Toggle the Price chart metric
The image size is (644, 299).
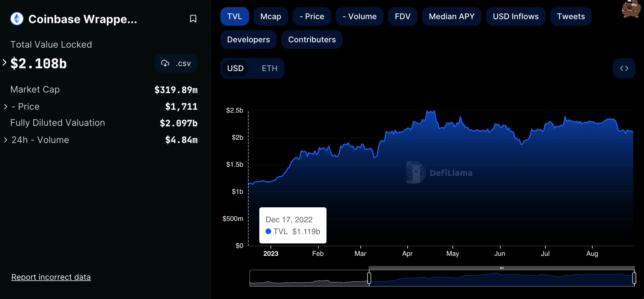click(x=312, y=16)
